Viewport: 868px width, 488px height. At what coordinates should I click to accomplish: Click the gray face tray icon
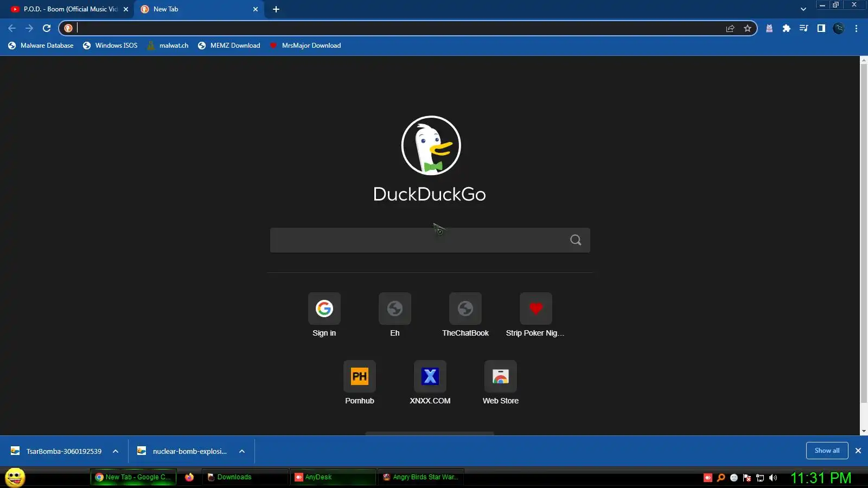coord(734,478)
